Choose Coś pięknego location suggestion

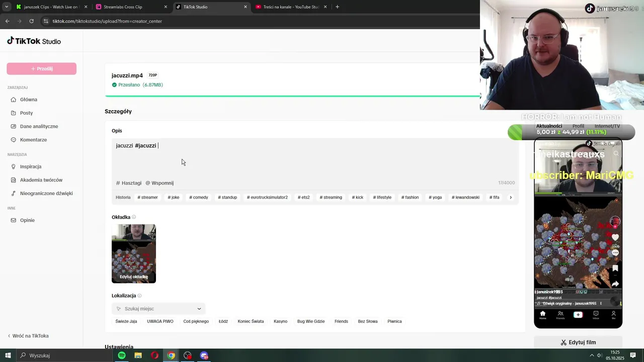(196, 321)
